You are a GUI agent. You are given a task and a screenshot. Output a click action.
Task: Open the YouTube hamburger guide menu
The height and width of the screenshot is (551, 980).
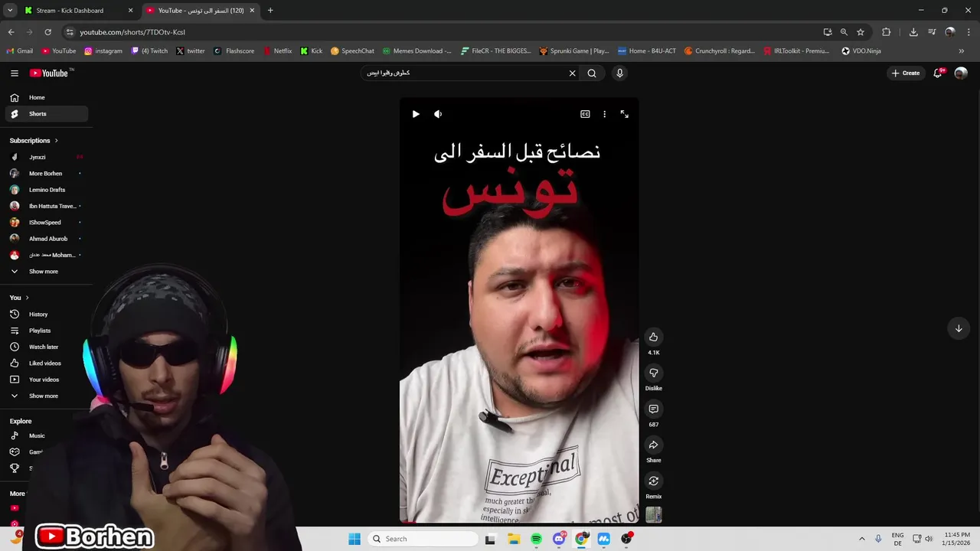click(x=15, y=73)
